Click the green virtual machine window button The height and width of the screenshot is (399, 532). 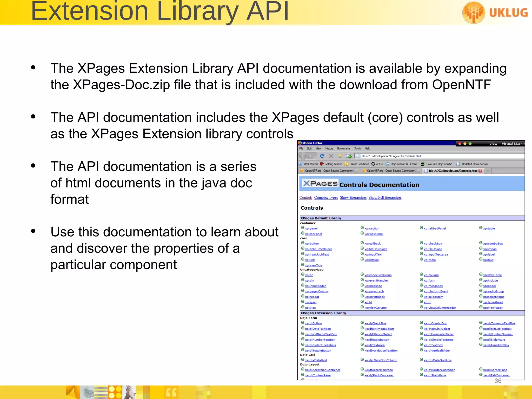point(470,143)
